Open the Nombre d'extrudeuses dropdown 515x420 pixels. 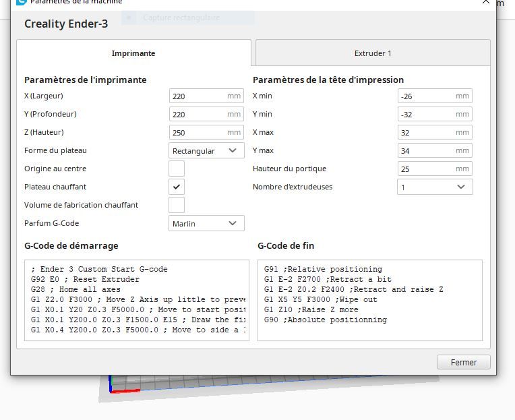(x=435, y=187)
